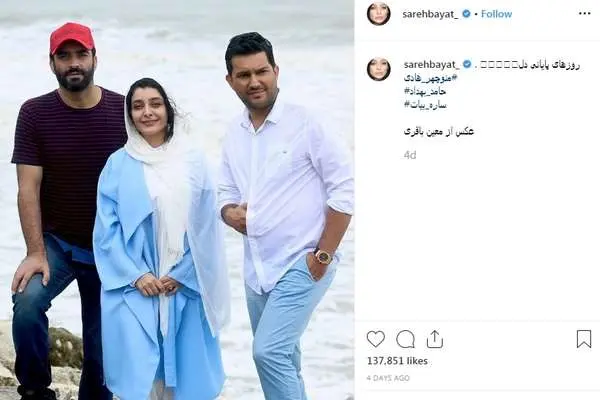Like the post with the heart icon

376,339
